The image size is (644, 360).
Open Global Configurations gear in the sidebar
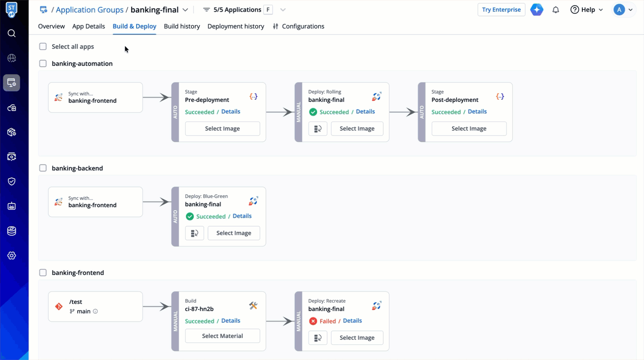coord(12,256)
